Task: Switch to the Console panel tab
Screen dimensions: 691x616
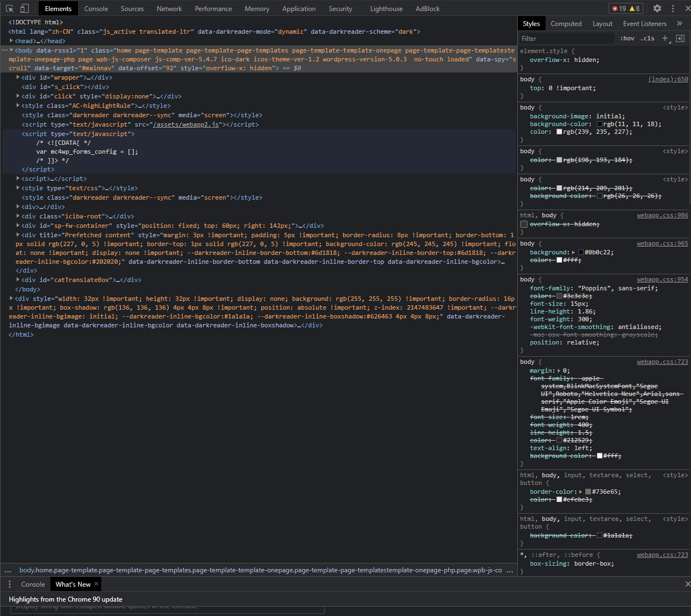Action: pos(96,9)
